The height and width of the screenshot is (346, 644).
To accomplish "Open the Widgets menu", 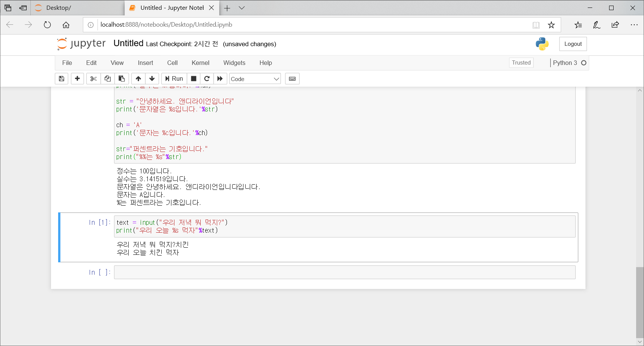I will point(234,63).
